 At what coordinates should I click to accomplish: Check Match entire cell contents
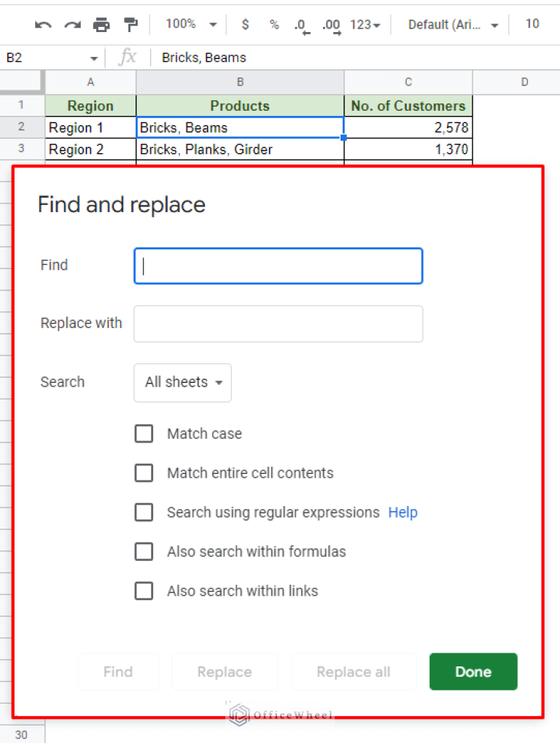(x=144, y=472)
